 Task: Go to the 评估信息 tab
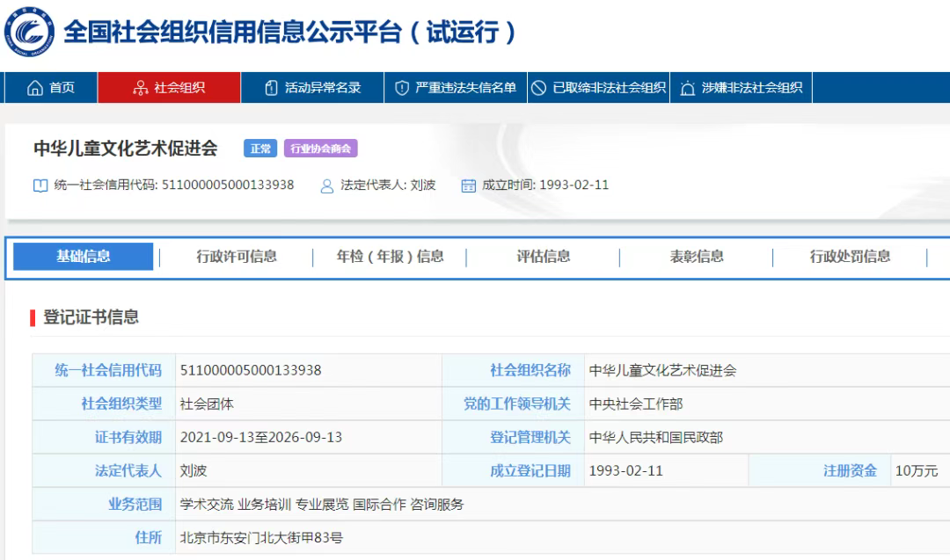click(543, 257)
